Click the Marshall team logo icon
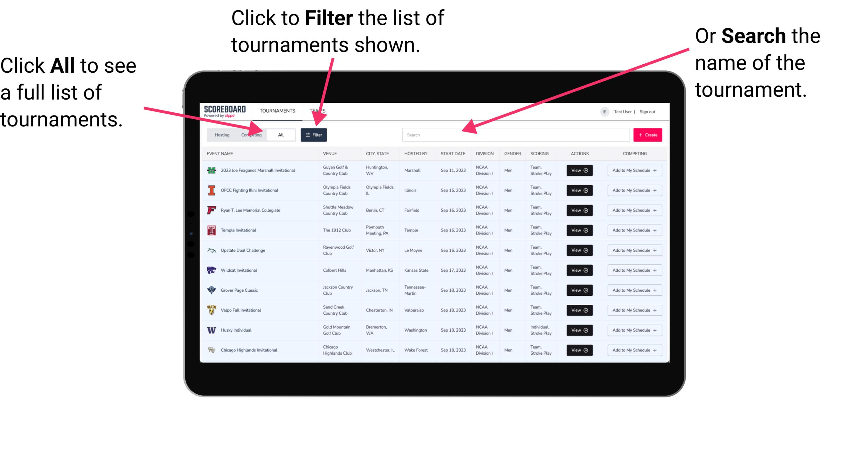Viewport: 868px width, 467px height. point(212,170)
